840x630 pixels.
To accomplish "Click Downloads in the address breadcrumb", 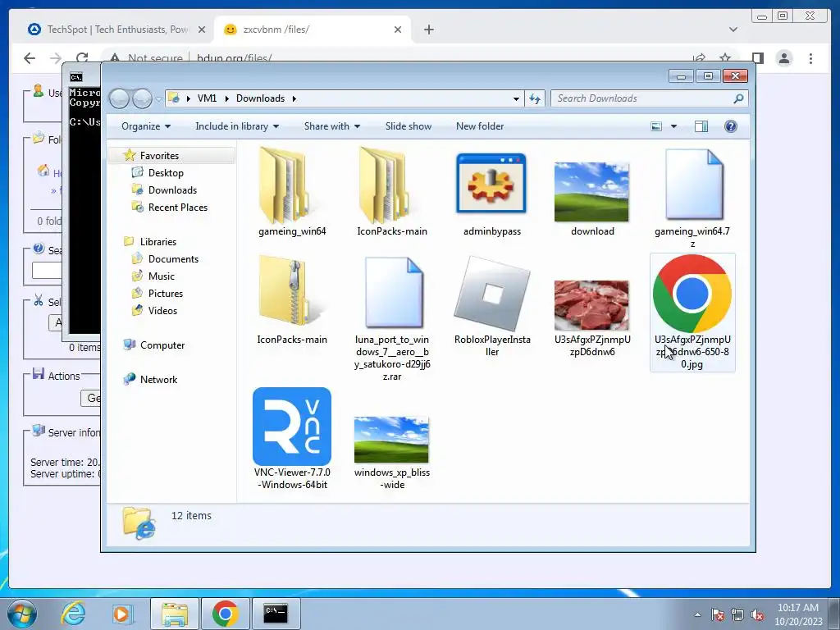I will tap(260, 98).
